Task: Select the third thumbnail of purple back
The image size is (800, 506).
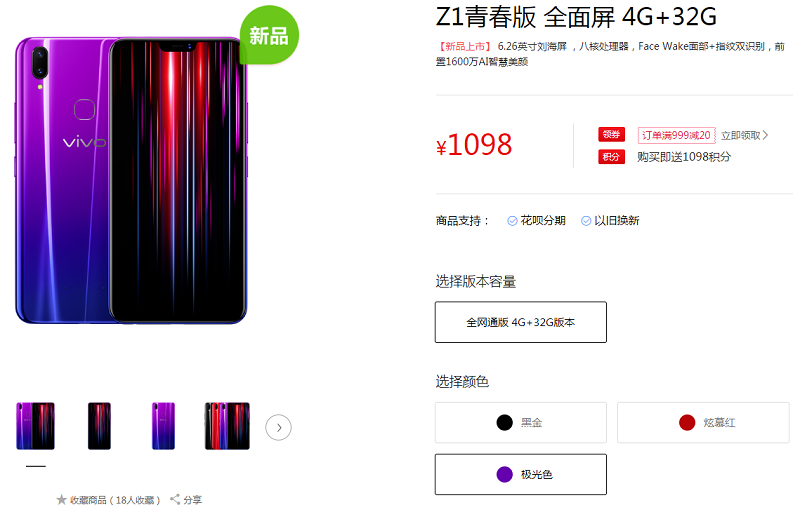Action: tap(163, 426)
